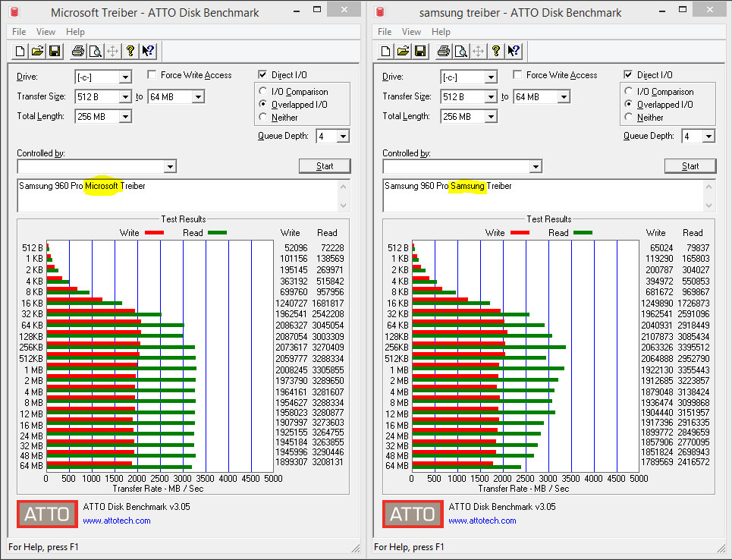Click app icon in samsung treiber title bar
This screenshot has height=560, width=732.
380,11
